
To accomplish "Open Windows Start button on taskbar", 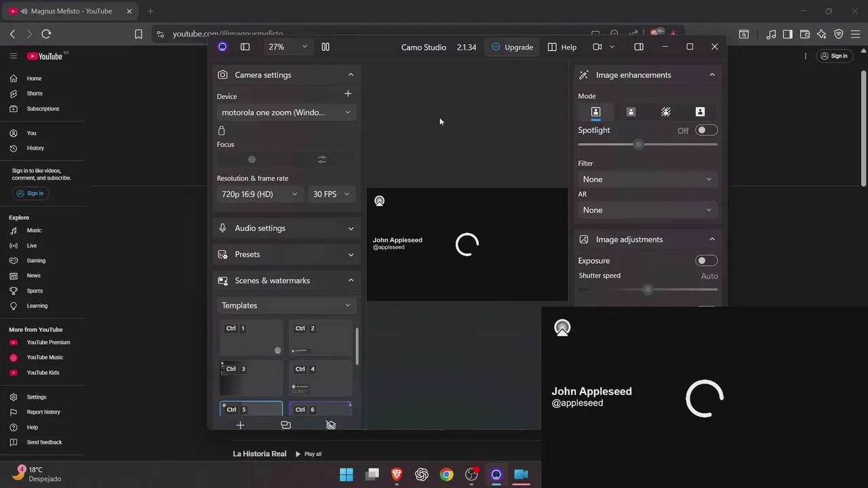I will tap(347, 474).
